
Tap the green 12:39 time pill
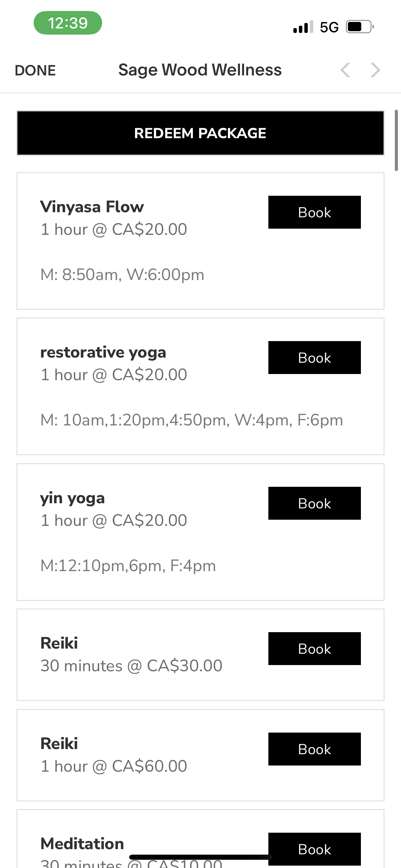click(68, 23)
